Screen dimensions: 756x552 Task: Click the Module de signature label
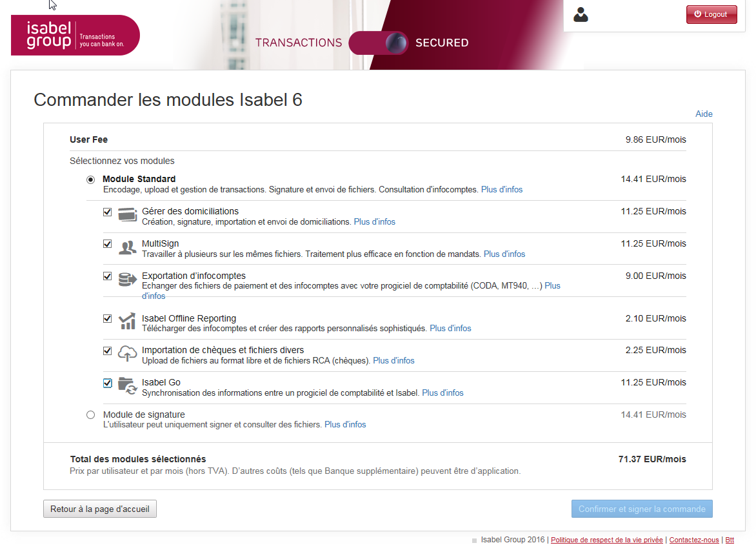point(144,414)
